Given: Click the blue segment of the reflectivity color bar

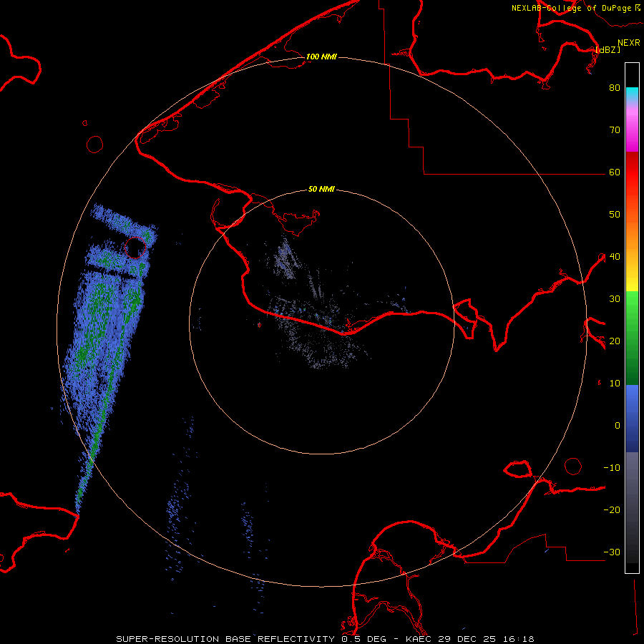Looking at the screenshot, I should tap(632, 419).
